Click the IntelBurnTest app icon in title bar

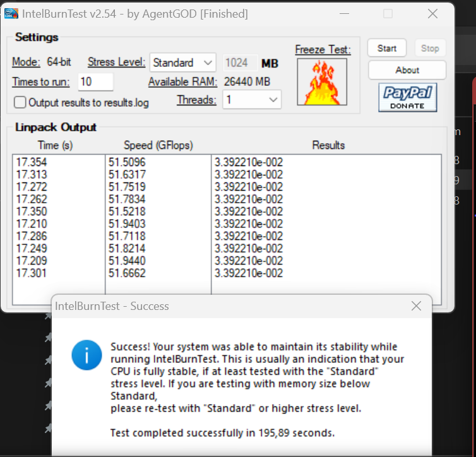coord(11,14)
